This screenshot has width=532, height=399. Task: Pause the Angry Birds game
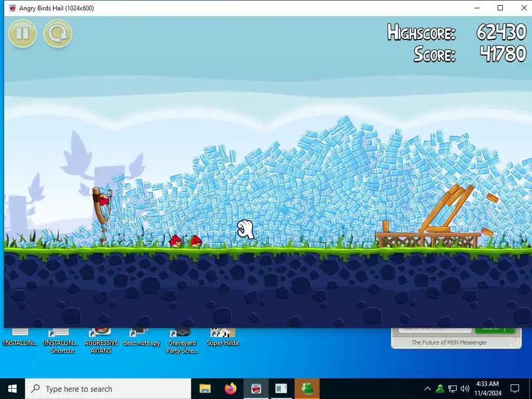pos(22,34)
